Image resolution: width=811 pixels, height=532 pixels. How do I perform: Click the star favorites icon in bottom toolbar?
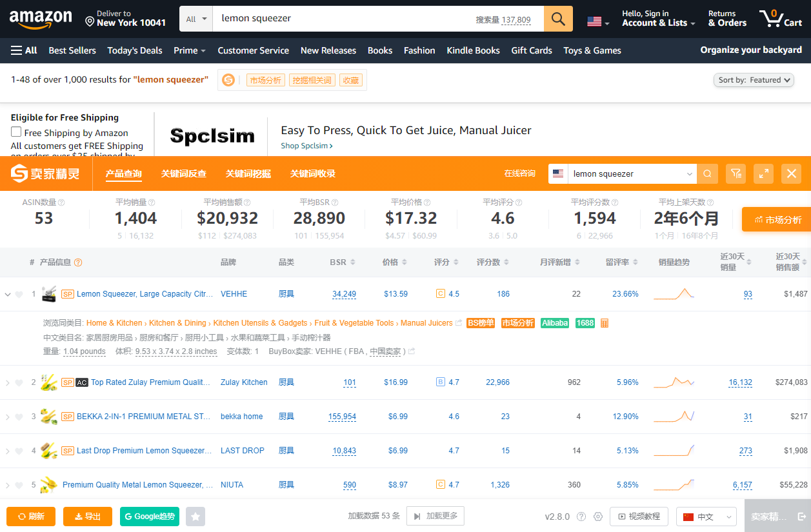[195, 517]
